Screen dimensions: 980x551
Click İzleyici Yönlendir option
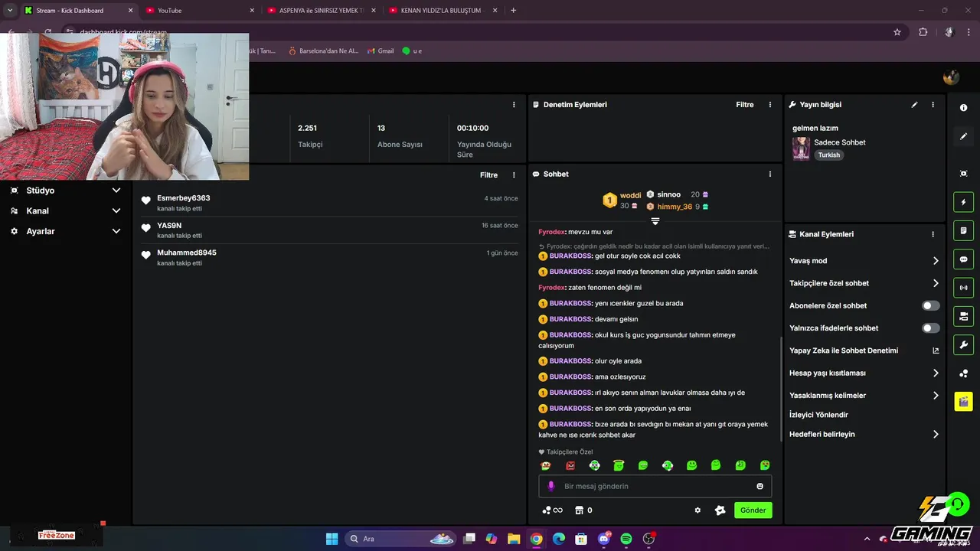(x=818, y=415)
